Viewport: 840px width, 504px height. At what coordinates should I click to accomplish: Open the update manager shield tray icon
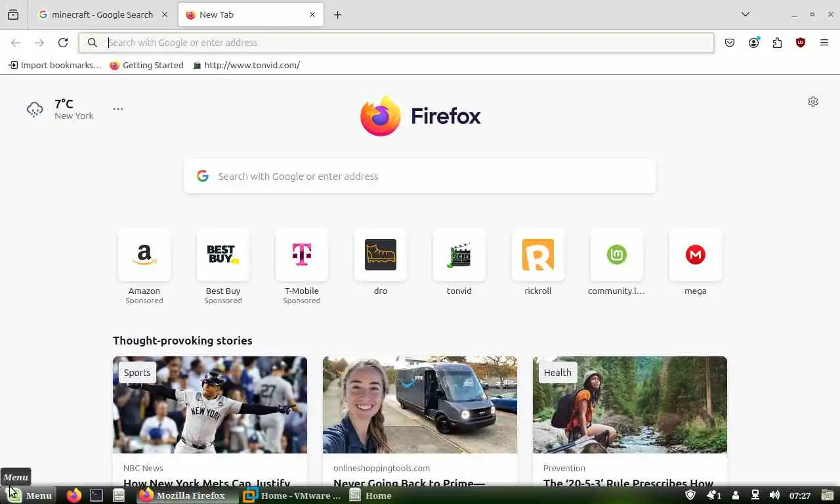[x=690, y=495]
